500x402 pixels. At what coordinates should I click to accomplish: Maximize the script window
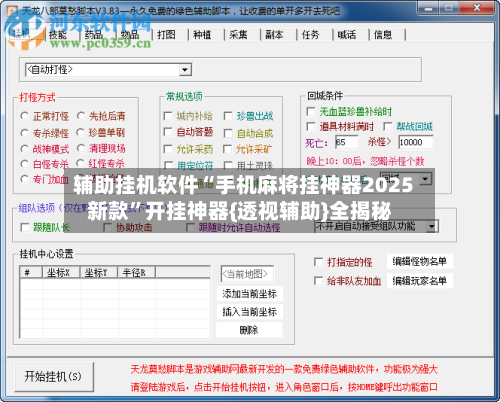pos(450,8)
